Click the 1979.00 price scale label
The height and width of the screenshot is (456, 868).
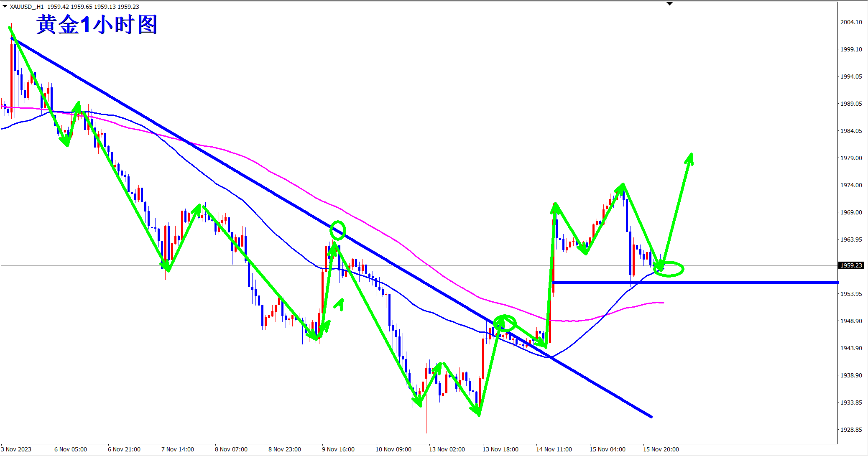click(851, 158)
